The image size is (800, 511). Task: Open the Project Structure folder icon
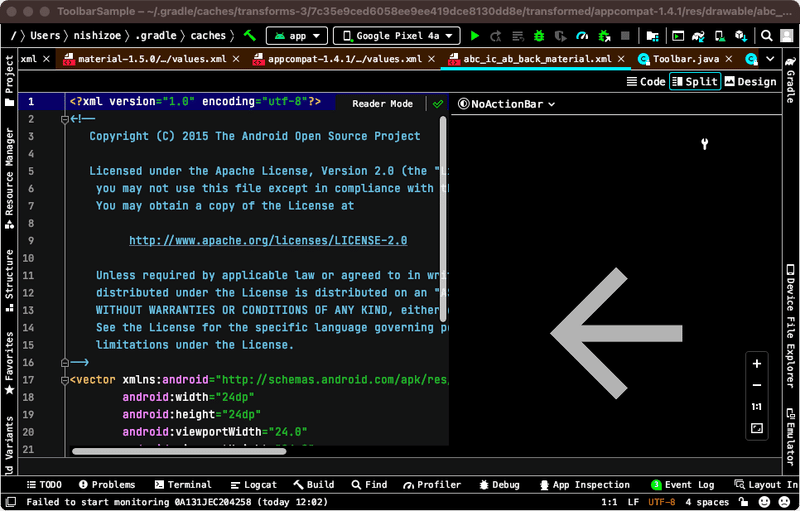click(652, 36)
